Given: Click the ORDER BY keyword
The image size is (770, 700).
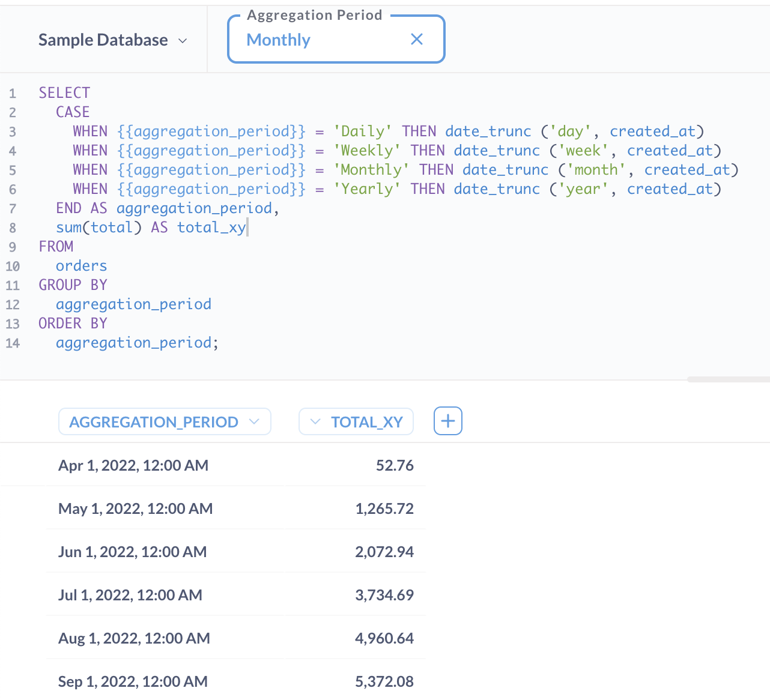Looking at the screenshot, I should pyautogui.click(x=73, y=324).
